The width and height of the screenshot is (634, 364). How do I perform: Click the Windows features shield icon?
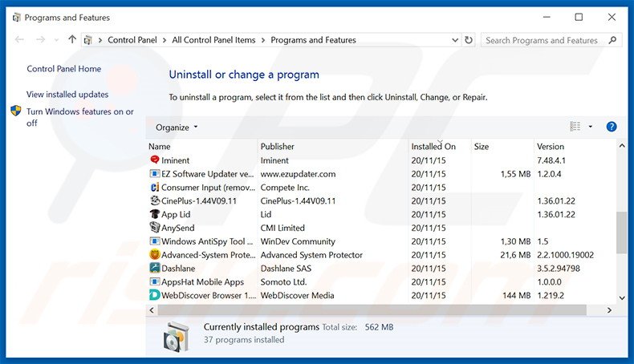coord(16,111)
